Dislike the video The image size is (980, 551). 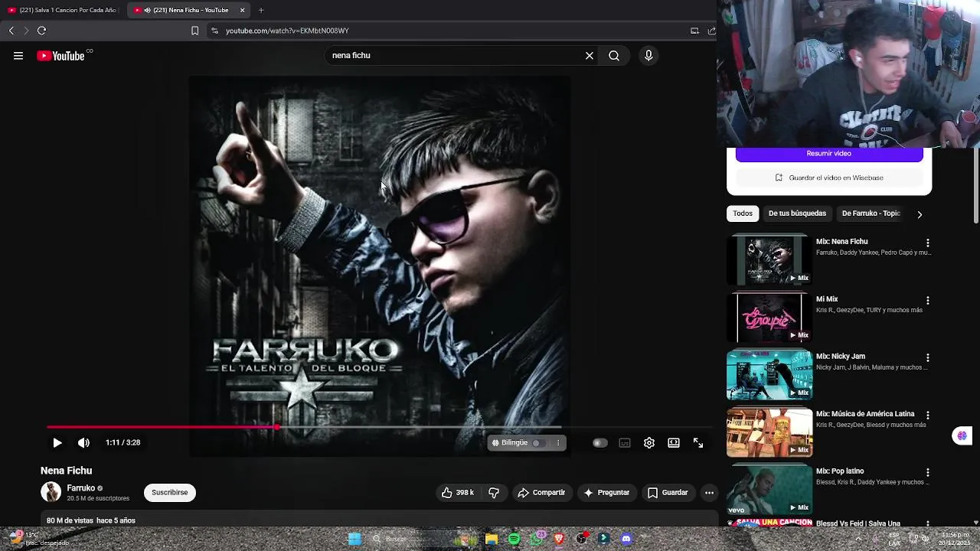click(x=494, y=493)
